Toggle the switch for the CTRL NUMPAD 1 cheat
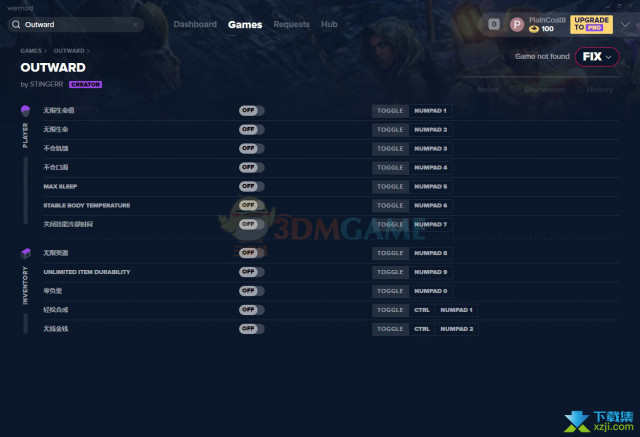Viewport: 640px width, 437px height. point(251,310)
